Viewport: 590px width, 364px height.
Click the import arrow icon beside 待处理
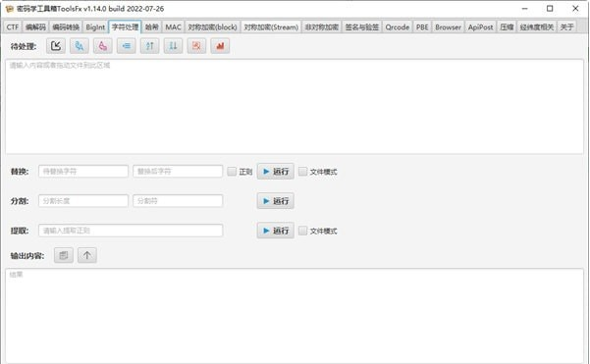coord(56,46)
